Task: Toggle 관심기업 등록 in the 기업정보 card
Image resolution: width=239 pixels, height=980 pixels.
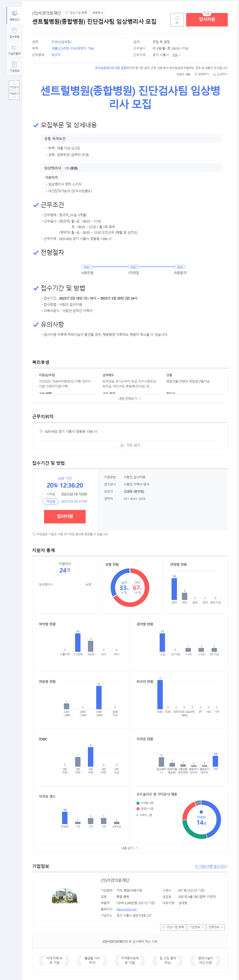Action: point(173,927)
